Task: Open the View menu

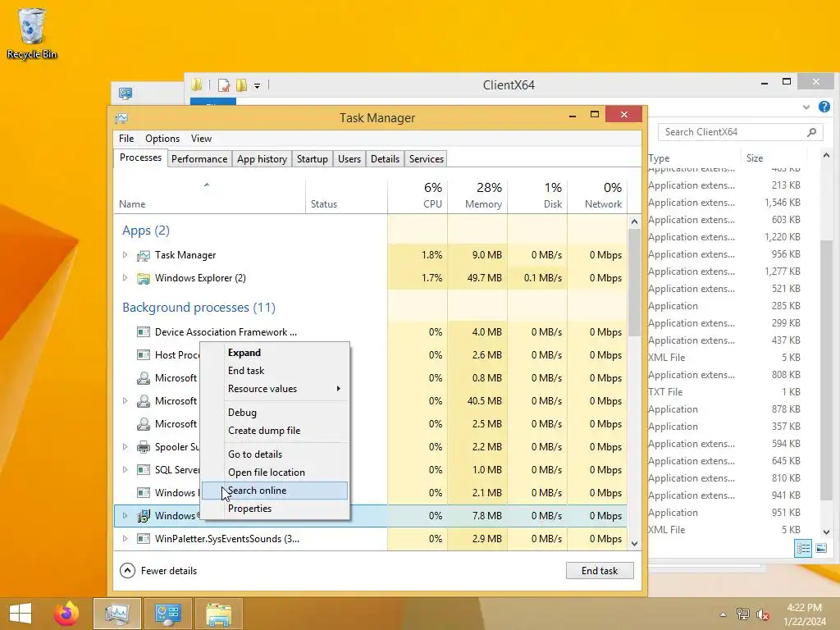Action: 201,138
